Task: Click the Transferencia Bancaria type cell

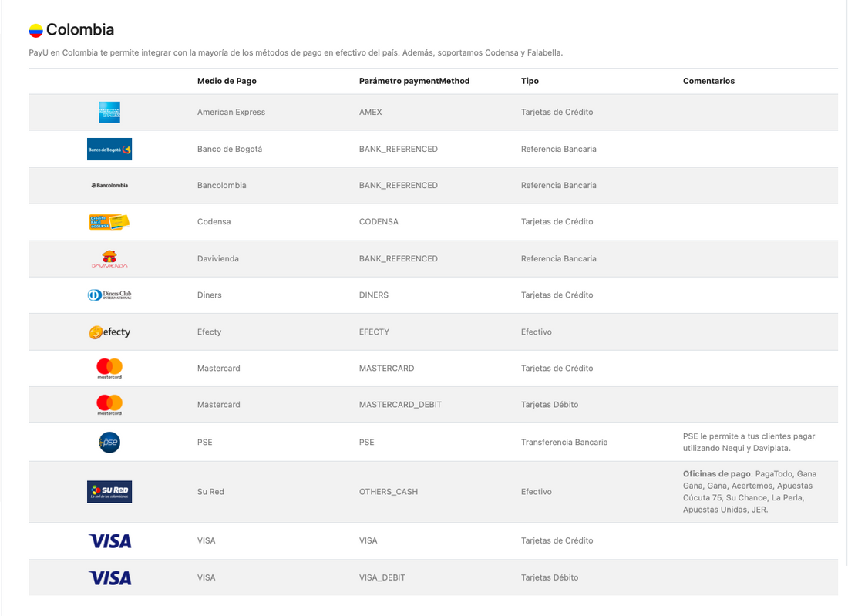Action: click(564, 443)
